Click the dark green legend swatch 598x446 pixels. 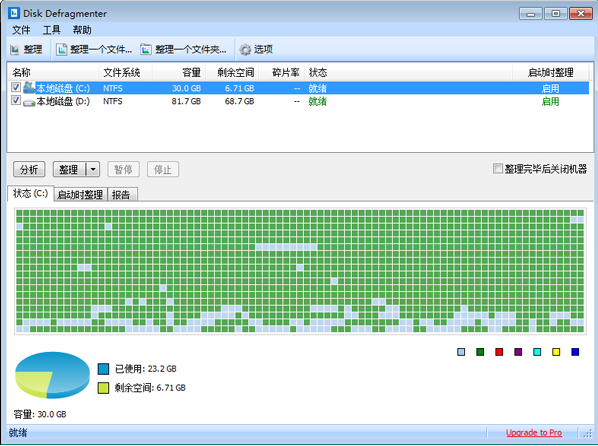[x=480, y=352]
